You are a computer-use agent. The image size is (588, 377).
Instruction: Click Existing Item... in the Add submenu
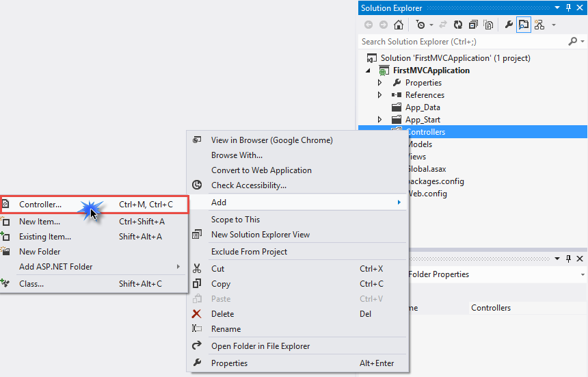pyautogui.click(x=93, y=237)
